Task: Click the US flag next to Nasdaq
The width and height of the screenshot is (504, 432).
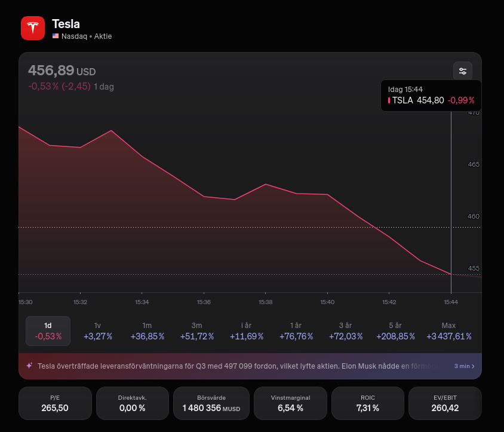Action: pyautogui.click(x=56, y=36)
